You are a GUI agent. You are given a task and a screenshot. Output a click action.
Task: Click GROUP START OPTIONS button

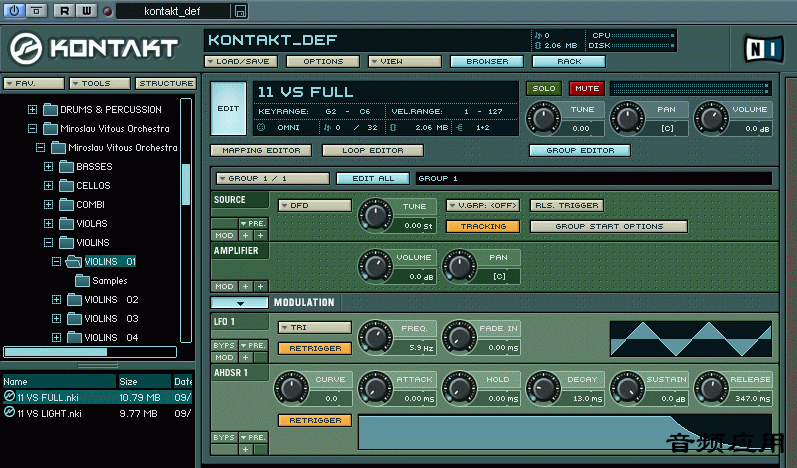click(609, 226)
